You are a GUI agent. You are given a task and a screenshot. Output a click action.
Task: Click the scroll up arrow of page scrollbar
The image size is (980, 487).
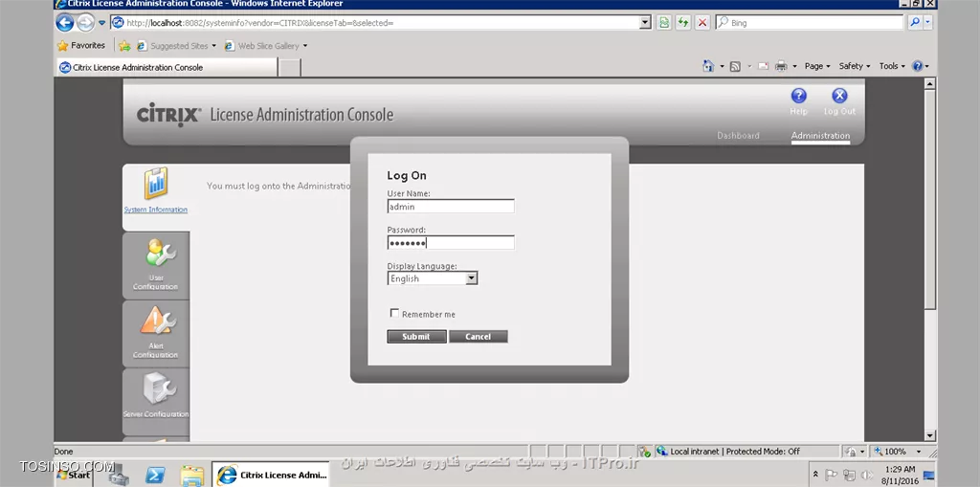point(930,83)
